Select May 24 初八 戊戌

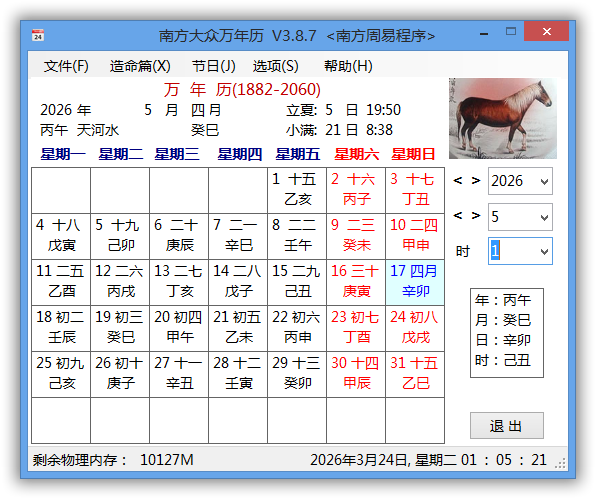tap(415, 328)
